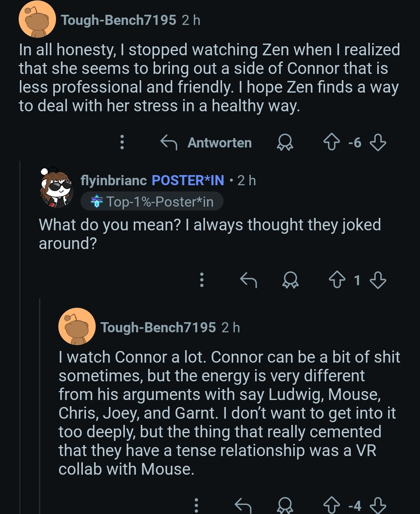The width and height of the screenshot is (420, 514).
Task: Upvote flyinbrianc's comment
Action: point(337,280)
